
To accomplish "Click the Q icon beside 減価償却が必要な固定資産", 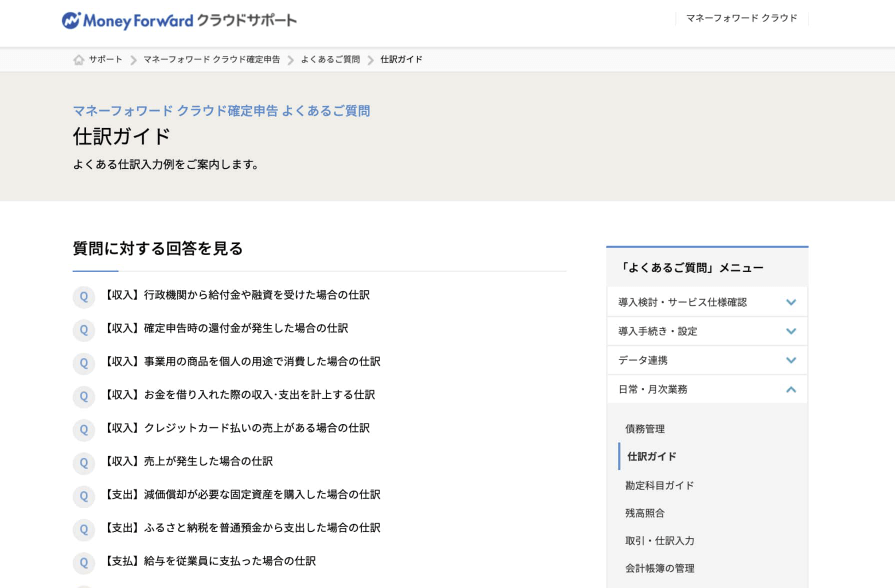I will (84, 496).
